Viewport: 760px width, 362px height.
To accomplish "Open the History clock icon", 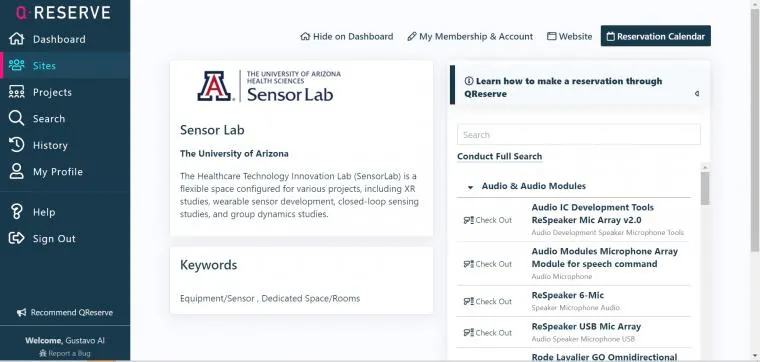I will pyautogui.click(x=16, y=145).
